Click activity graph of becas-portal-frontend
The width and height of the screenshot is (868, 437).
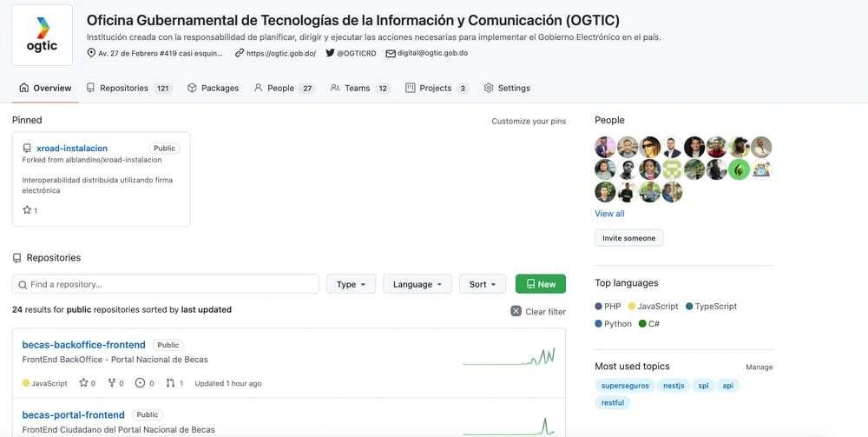point(509,427)
